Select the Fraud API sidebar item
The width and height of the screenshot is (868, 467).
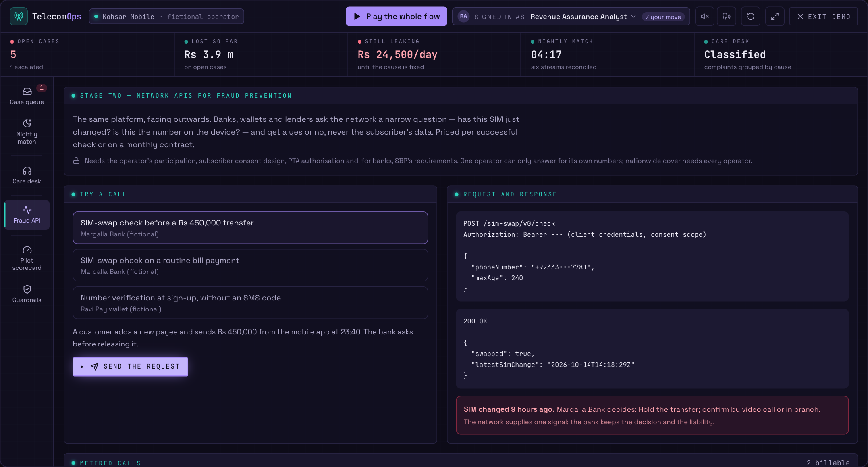click(27, 215)
